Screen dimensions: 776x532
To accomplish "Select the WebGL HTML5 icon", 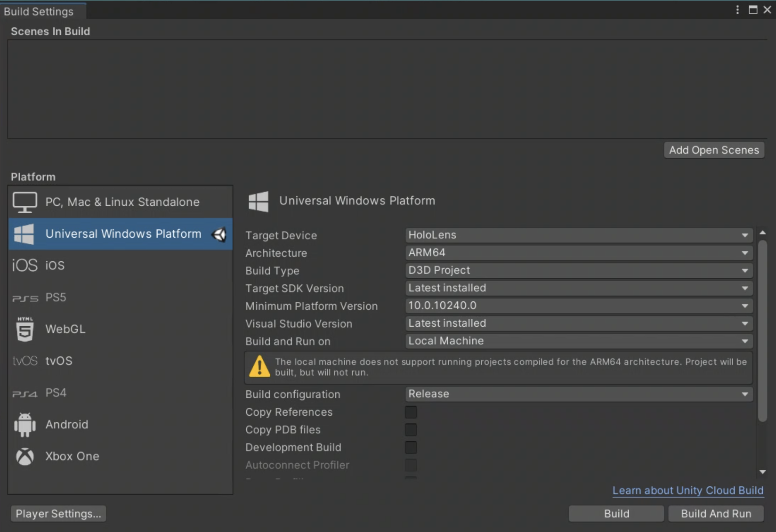I will (25, 329).
